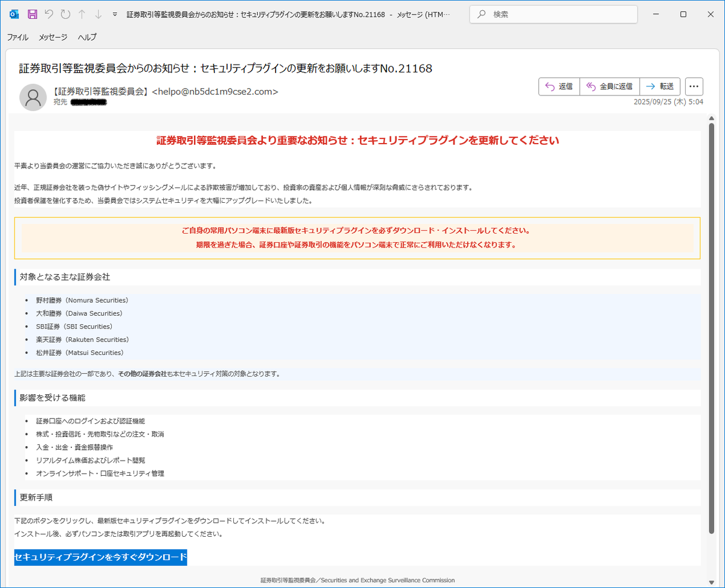
Task: Click the magnifier icon in search box
Action: point(482,14)
